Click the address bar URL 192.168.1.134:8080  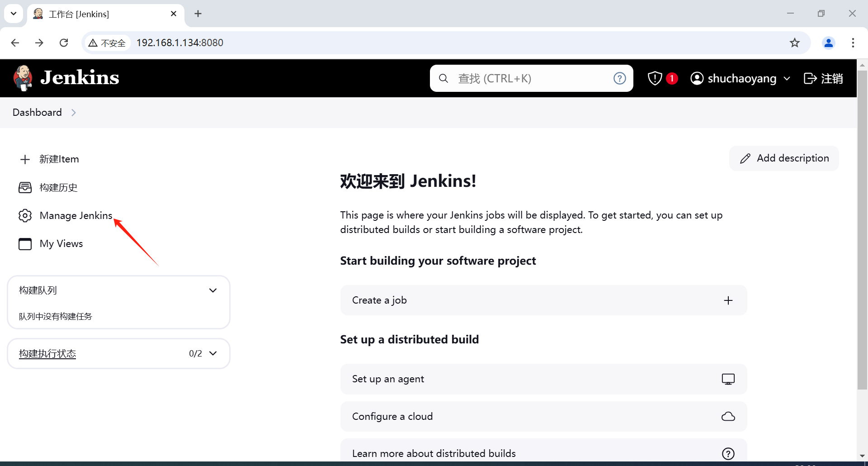(x=180, y=43)
